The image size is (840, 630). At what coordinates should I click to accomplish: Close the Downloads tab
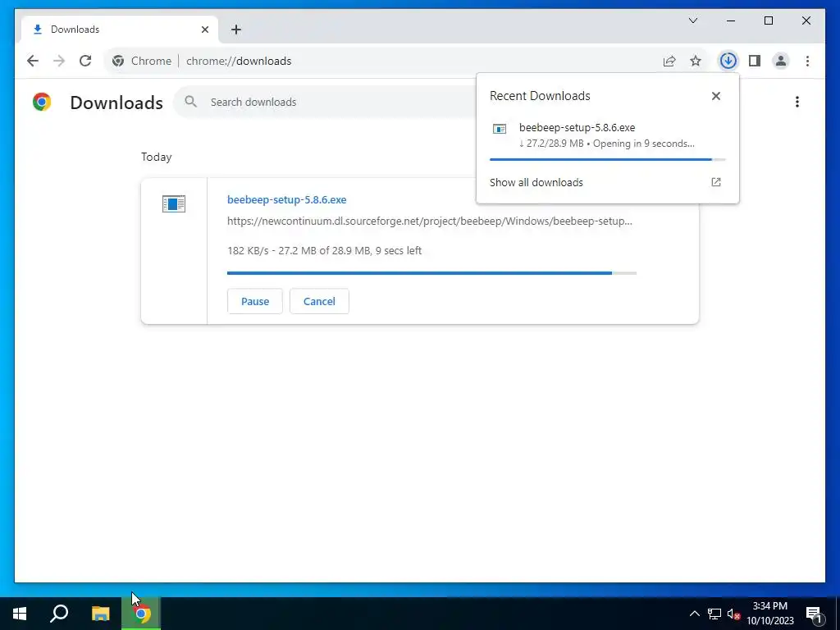tap(204, 30)
